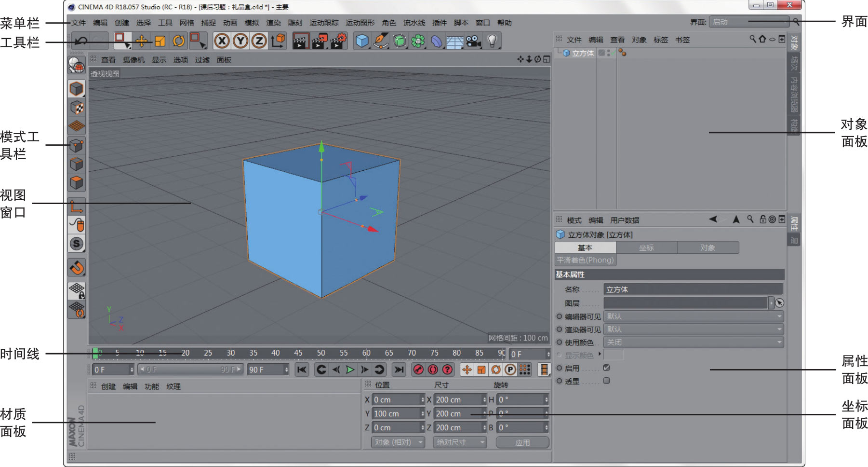Open the 对象 (相对) dropdown
The height and width of the screenshot is (467, 868).
pyautogui.click(x=398, y=442)
